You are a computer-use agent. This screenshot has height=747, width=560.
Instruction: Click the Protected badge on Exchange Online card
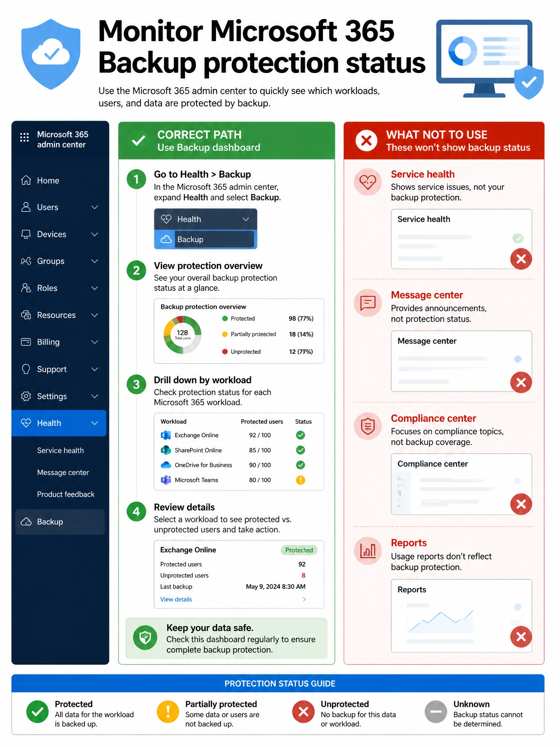click(299, 550)
